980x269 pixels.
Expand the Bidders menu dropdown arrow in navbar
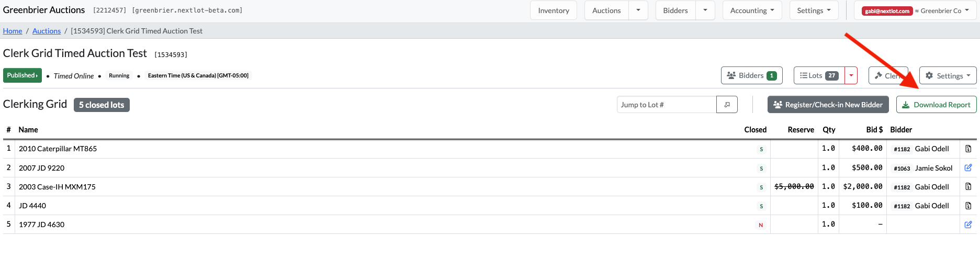click(705, 10)
